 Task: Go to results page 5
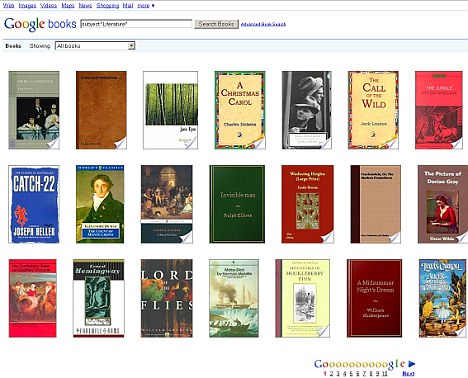coord(351,374)
